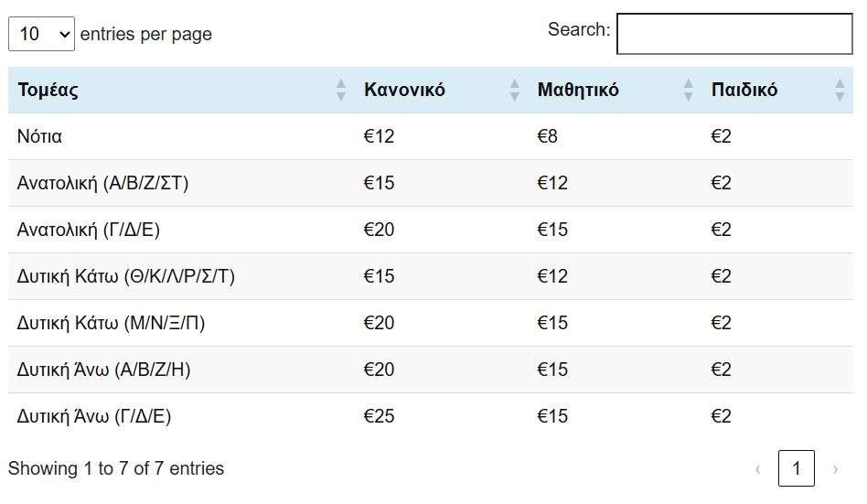This screenshot has width=867, height=504.
Task: Click the sort arrows in Τομέας column
Action: tap(341, 90)
